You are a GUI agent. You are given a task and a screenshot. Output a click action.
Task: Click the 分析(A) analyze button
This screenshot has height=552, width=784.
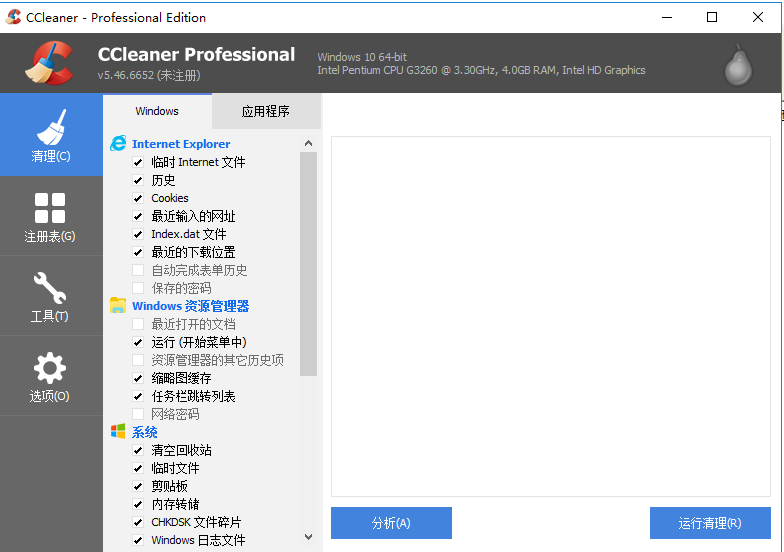(x=391, y=523)
